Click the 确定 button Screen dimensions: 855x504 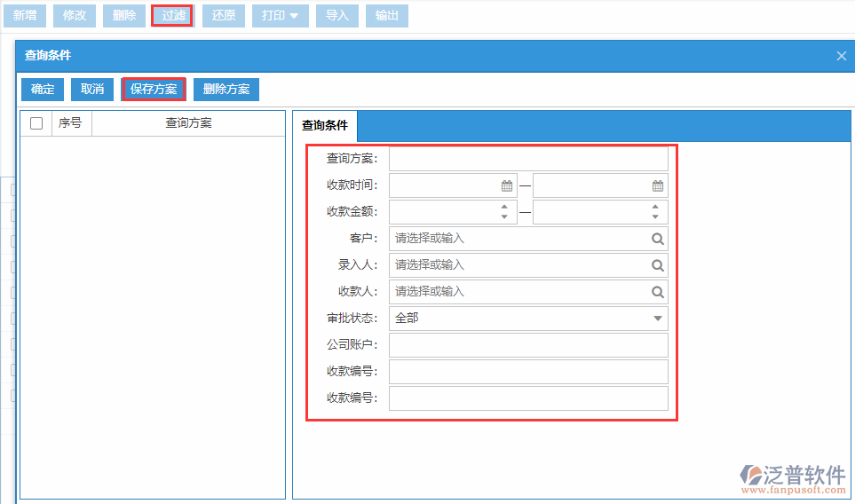coord(43,90)
